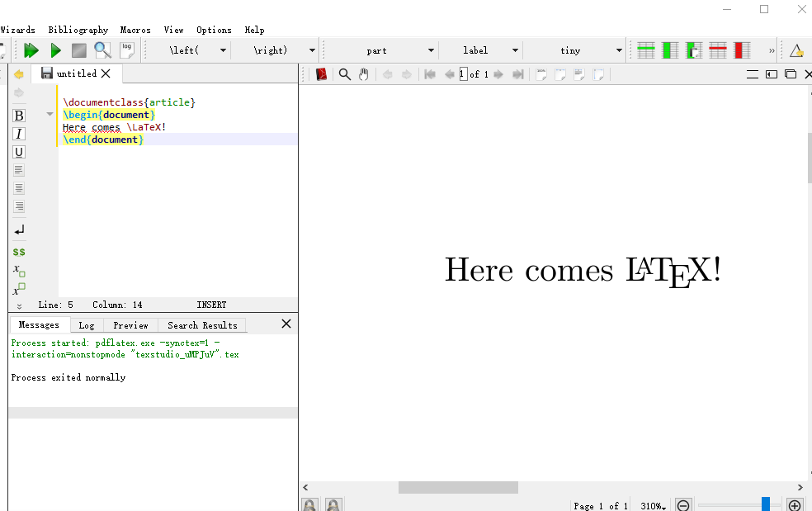Go to last page in PDF viewer
Viewport: 812px width, 511px height.
518,74
